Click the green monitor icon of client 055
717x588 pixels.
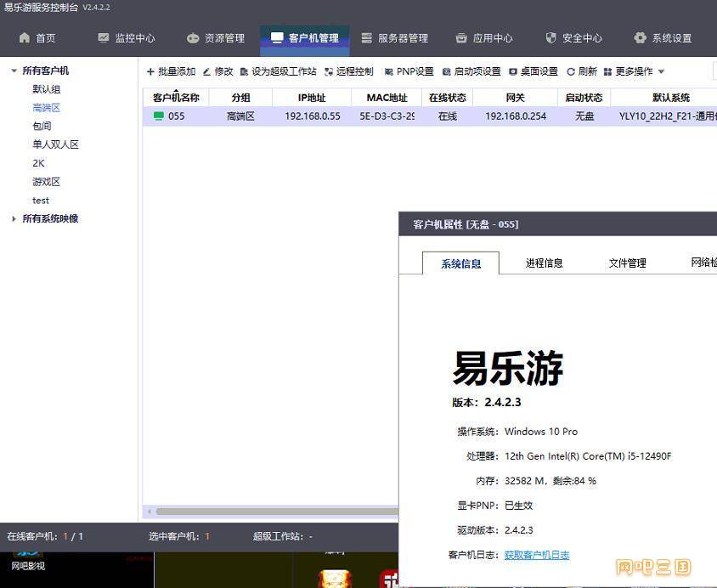[x=159, y=116]
